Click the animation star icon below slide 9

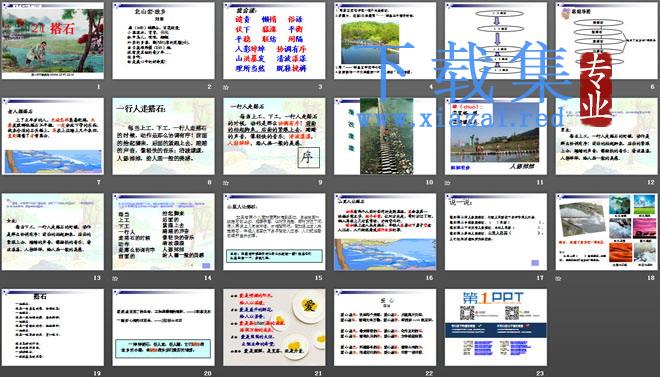point(226,183)
